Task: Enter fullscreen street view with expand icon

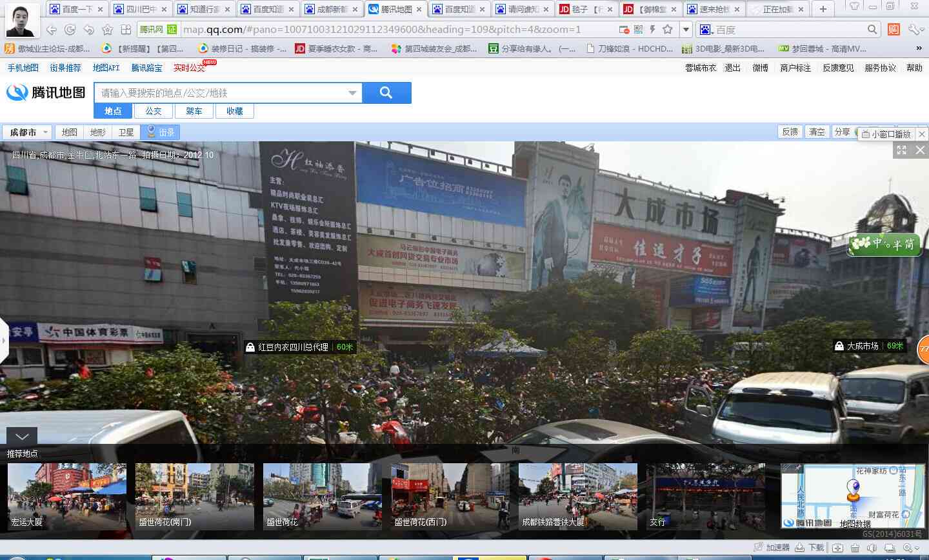Action: [x=902, y=150]
